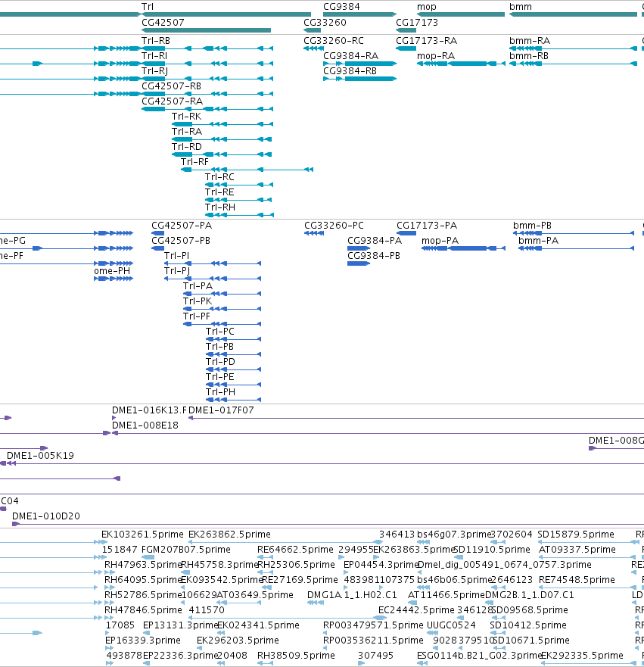Click the Trl-RB transcript label
This screenshot has width=644, height=667.
(156, 41)
